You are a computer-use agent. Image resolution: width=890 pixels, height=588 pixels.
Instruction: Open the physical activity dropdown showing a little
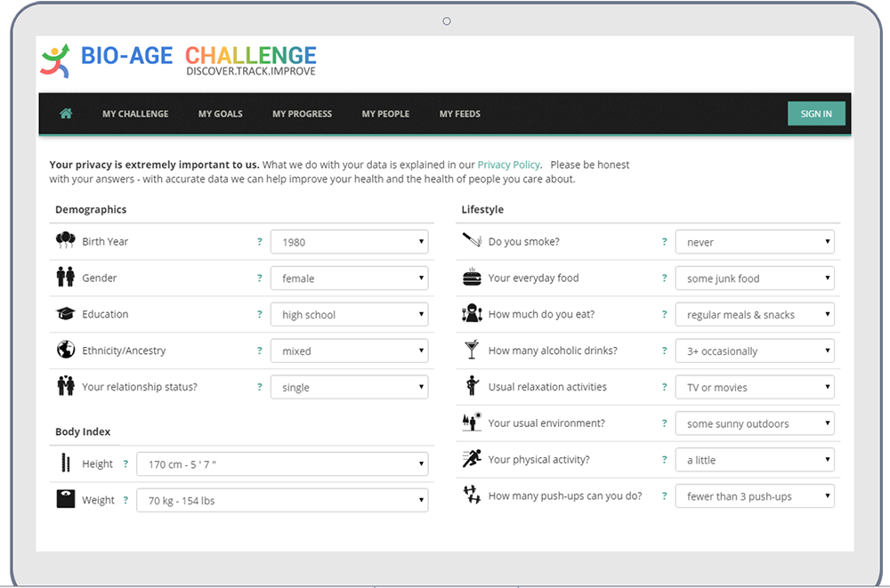755,460
